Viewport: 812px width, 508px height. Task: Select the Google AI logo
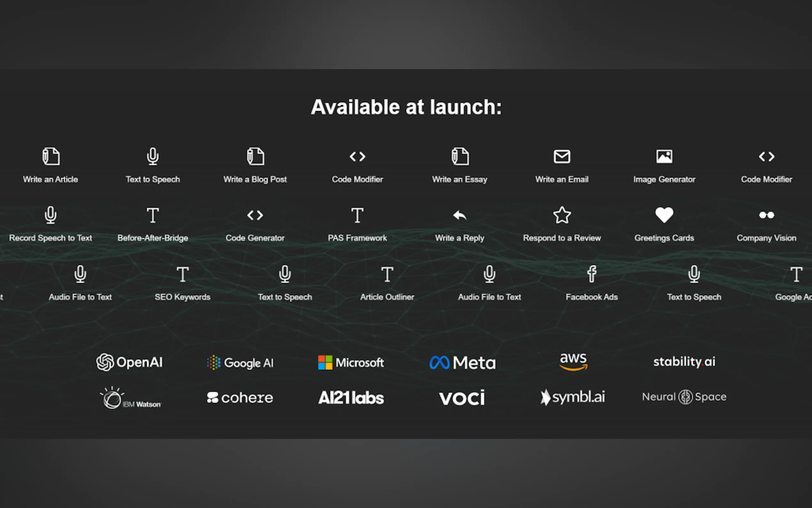coord(240,362)
